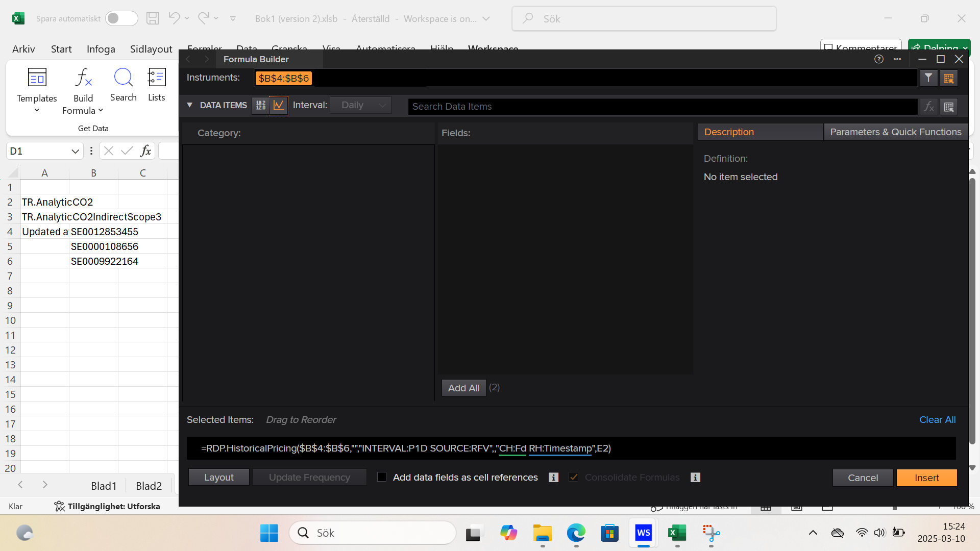Open Formula Builder help question mark

[878, 59]
